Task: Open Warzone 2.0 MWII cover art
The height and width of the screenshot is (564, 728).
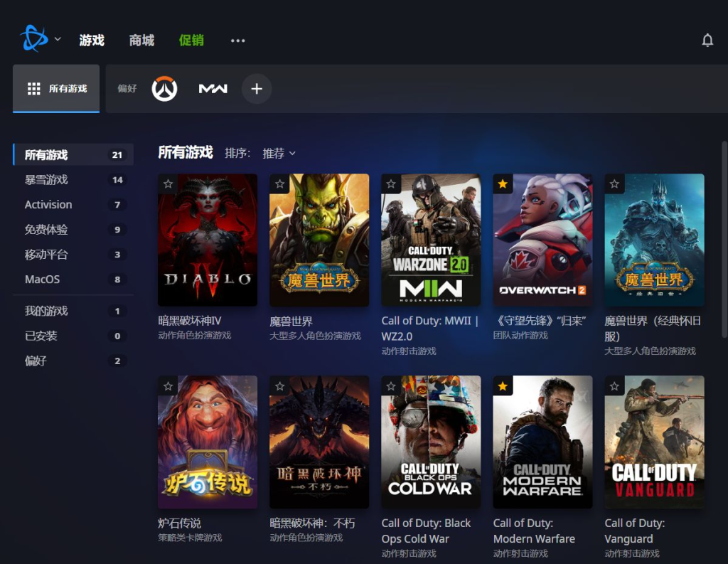Action: point(431,240)
